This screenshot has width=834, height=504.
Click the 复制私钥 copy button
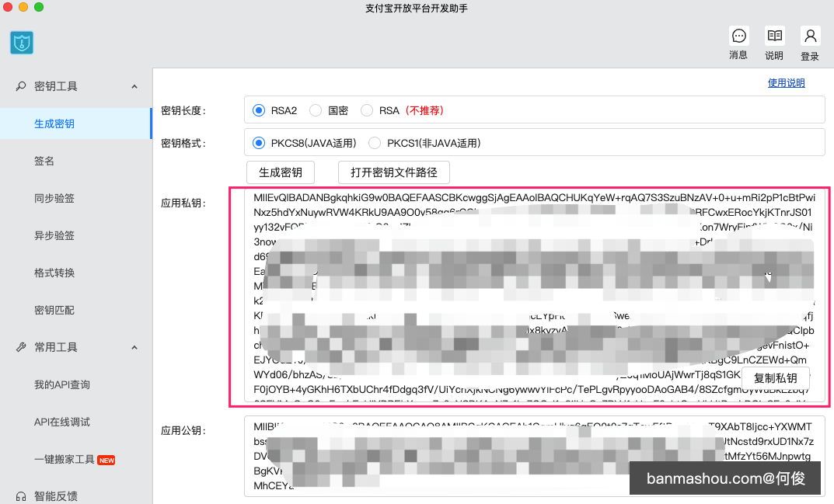776,378
